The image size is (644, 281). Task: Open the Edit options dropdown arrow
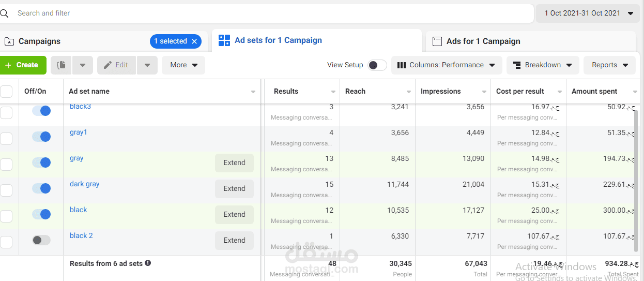pyautogui.click(x=147, y=65)
